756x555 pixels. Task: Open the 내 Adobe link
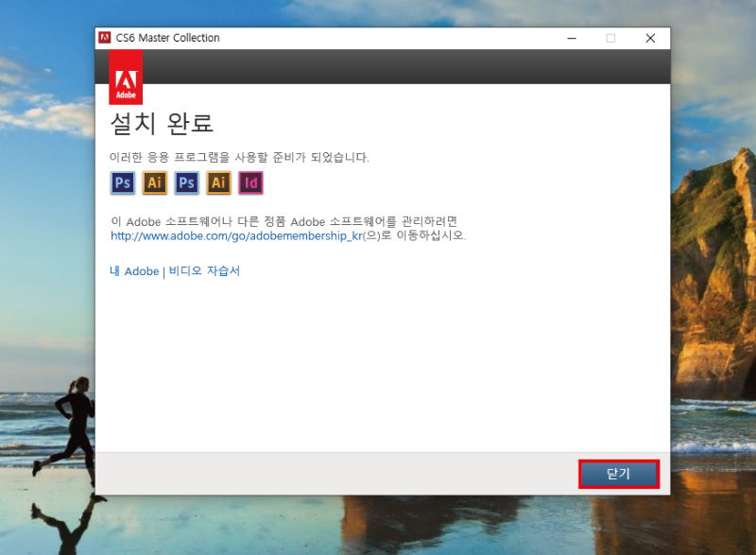click(x=134, y=271)
